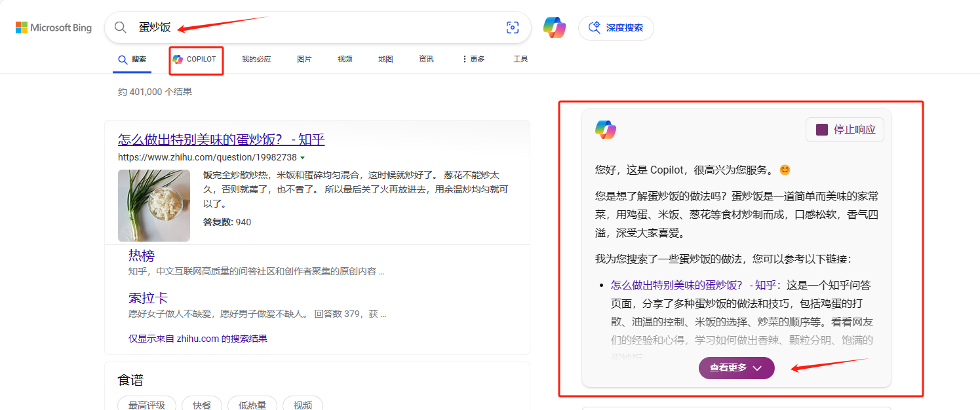
Task: Click the scallion and rice thumbnail
Action: pyautogui.click(x=154, y=206)
